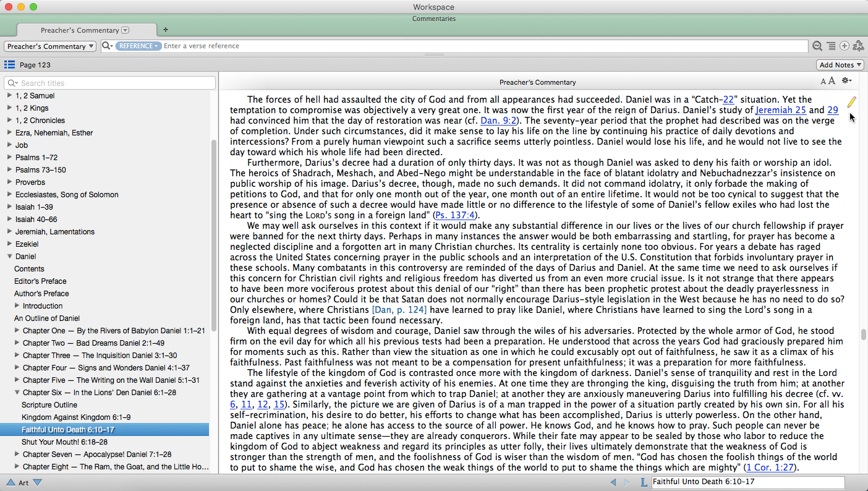Open the verse 15 link in vv. list

(279, 404)
